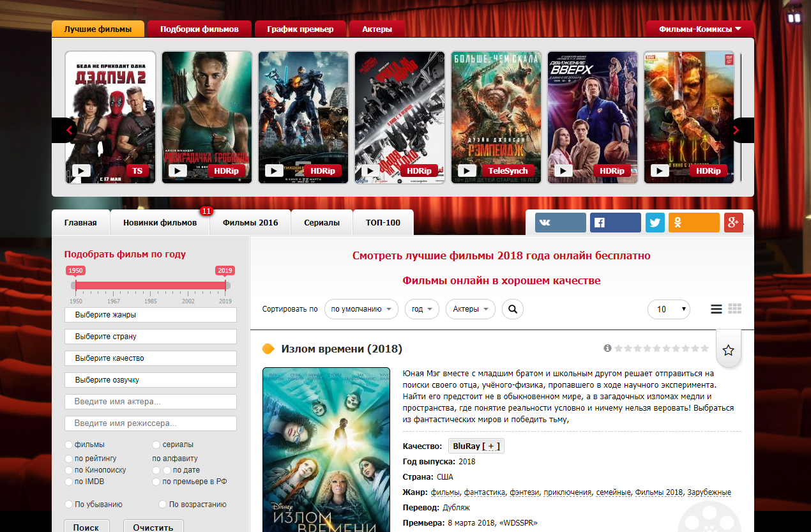Switch to list view layout icon
Viewport: 811px width, 532px height.
click(x=716, y=309)
